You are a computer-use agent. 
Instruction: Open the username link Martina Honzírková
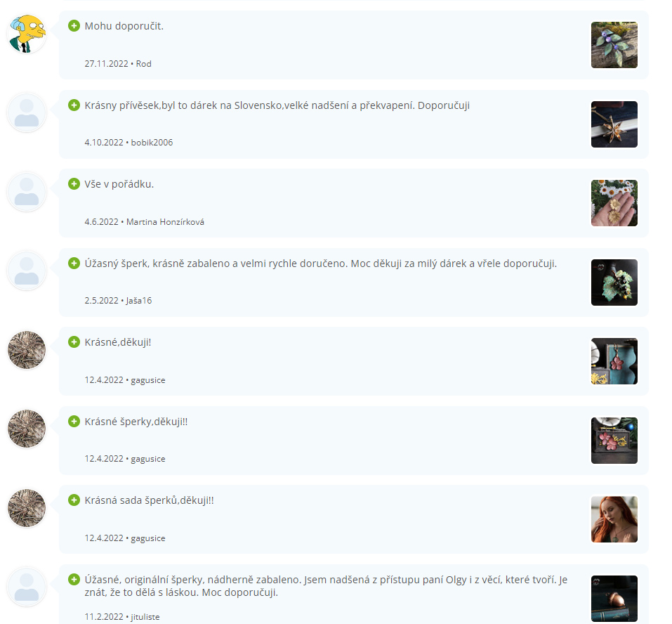point(165,222)
